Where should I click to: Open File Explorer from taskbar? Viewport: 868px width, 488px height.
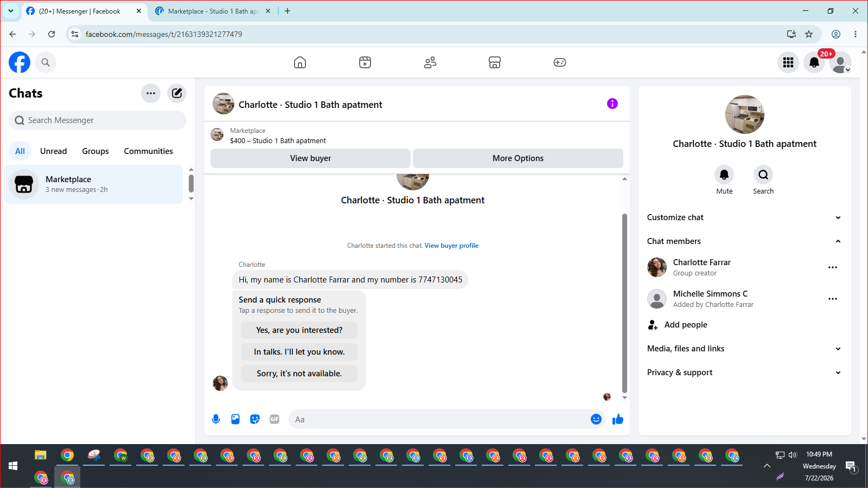pos(41,455)
